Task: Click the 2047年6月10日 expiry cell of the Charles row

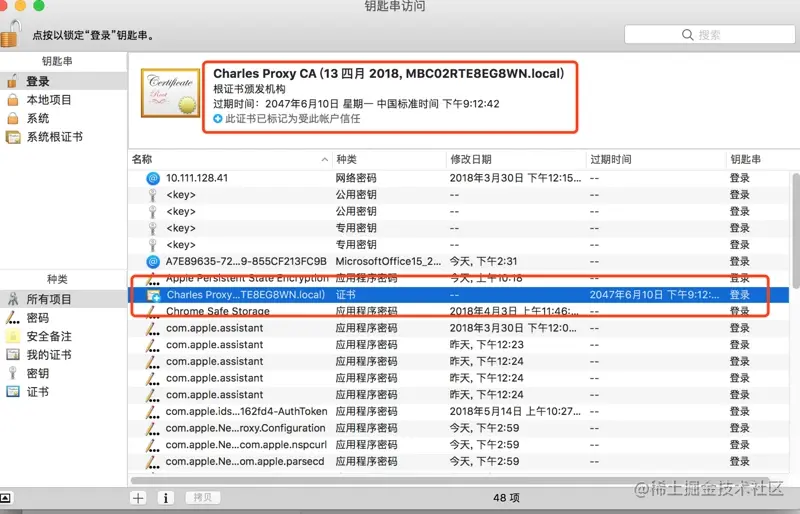Action: pyautogui.click(x=655, y=295)
